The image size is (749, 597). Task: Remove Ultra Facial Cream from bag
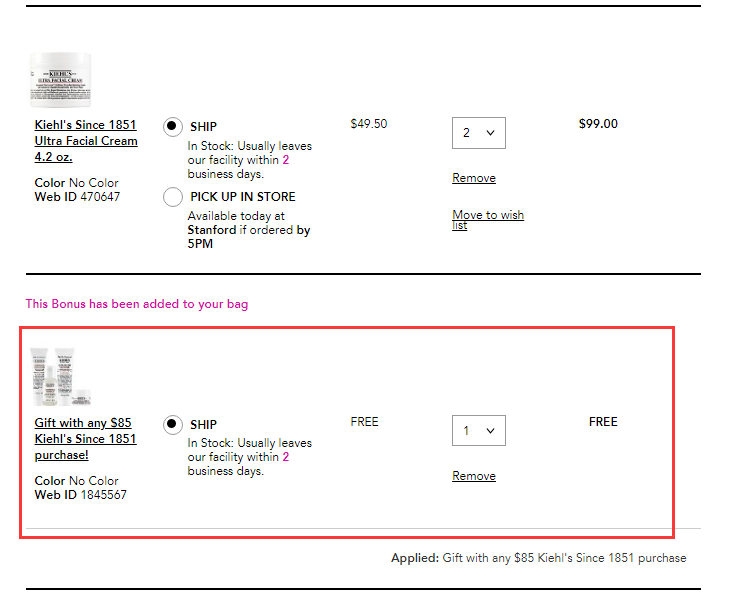click(474, 178)
